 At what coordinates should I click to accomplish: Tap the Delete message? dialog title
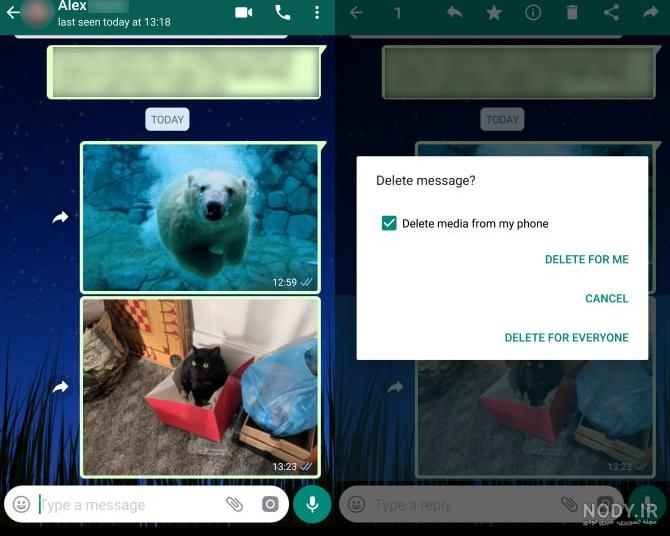[x=426, y=180]
